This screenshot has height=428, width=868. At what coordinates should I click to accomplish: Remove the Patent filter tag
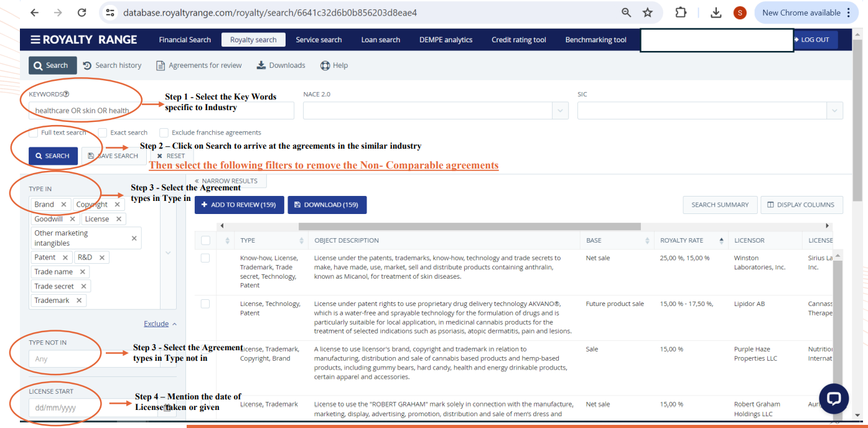(x=63, y=257)
